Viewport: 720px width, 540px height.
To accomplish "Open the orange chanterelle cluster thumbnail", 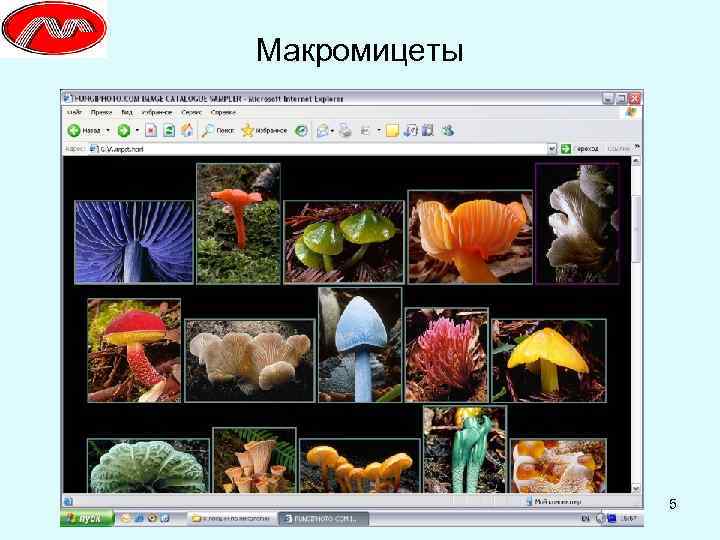I will [255, 460].
